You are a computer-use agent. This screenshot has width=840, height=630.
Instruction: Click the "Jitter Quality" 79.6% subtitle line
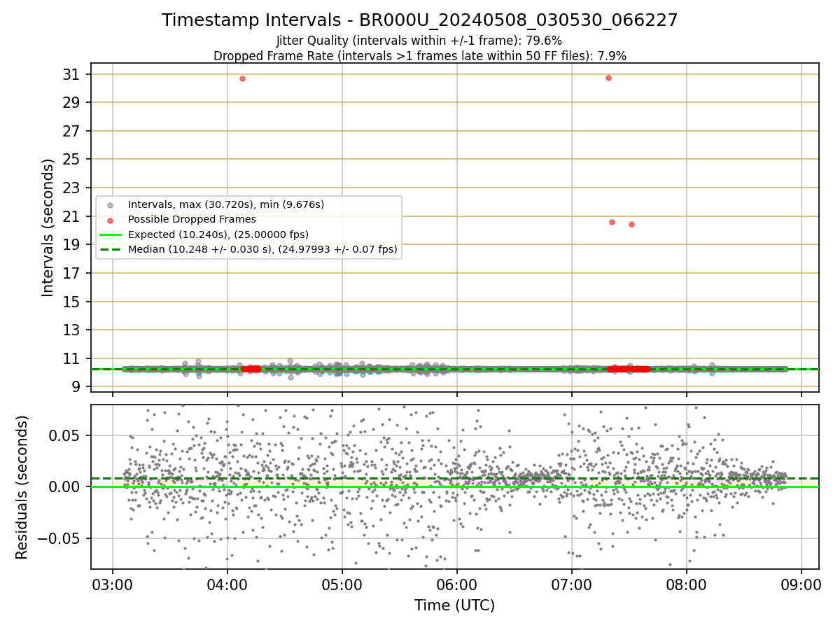coord(419,41)
